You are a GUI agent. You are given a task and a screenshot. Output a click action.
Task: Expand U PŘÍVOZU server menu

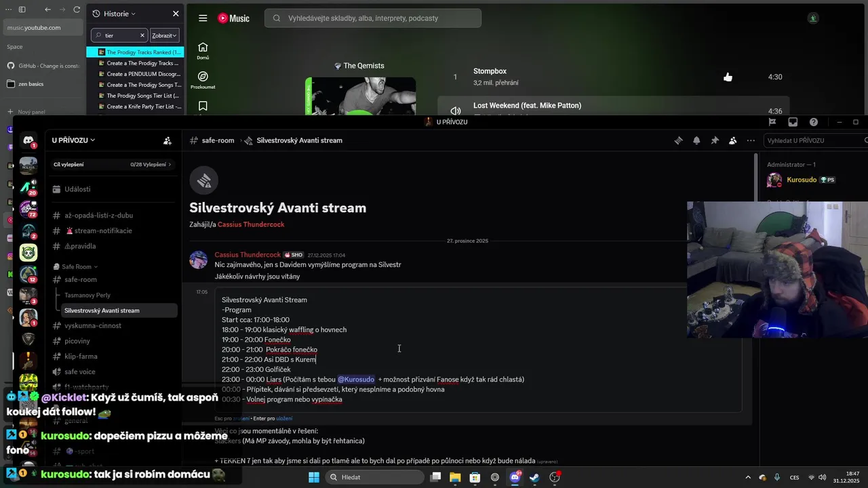coord(73,140)
